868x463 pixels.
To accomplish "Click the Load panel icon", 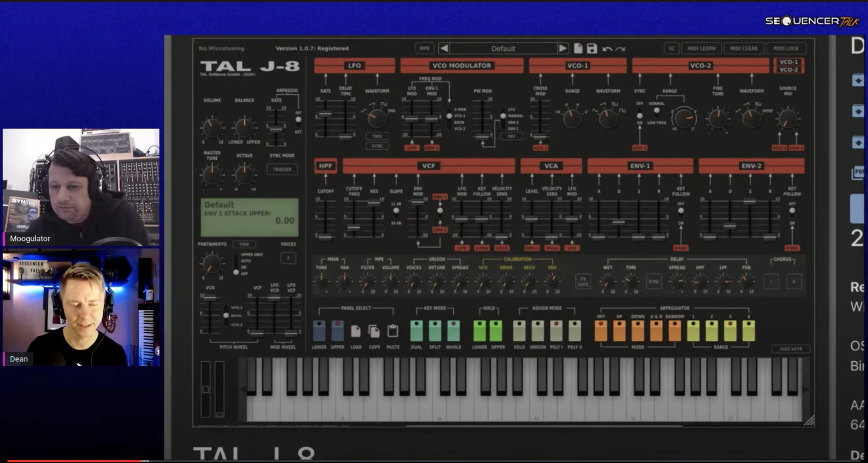I will [x=355, y=331].
